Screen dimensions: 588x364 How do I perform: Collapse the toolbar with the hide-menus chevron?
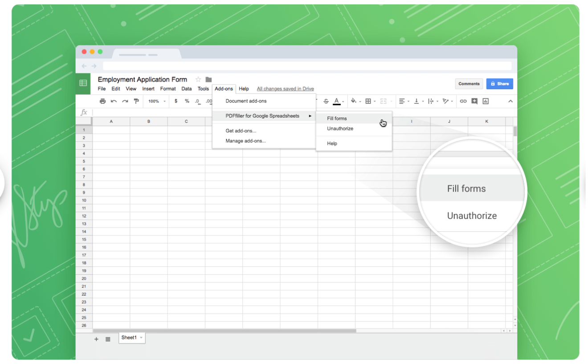(x=510, y=101)
